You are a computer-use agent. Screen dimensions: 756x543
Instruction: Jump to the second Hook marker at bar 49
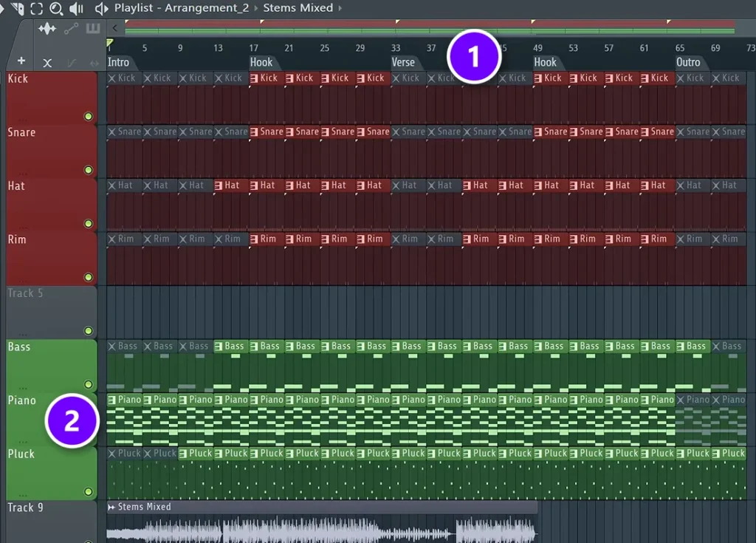pos(545,62)
